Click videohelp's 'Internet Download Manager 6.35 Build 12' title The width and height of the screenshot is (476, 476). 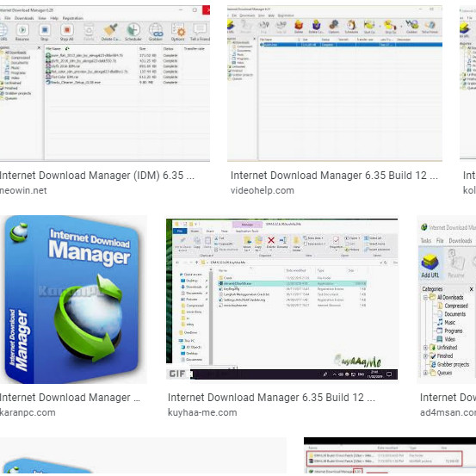[334, 176]
